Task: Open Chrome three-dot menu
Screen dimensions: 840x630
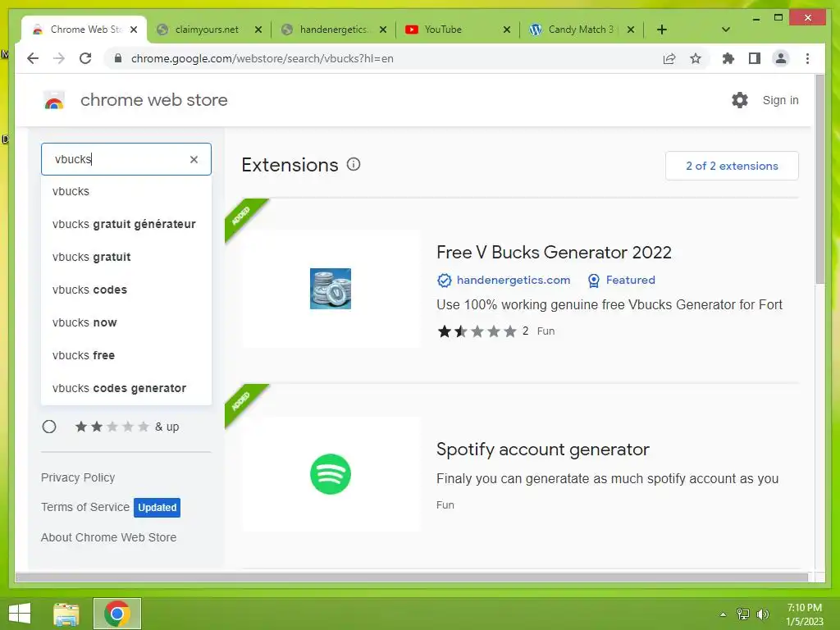Action: pos(807,58)
